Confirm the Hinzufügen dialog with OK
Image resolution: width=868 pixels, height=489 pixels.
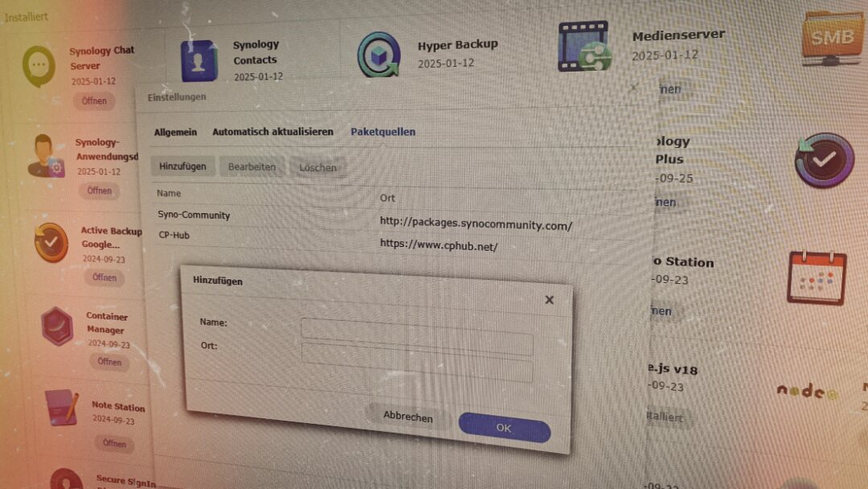point(504,428)
